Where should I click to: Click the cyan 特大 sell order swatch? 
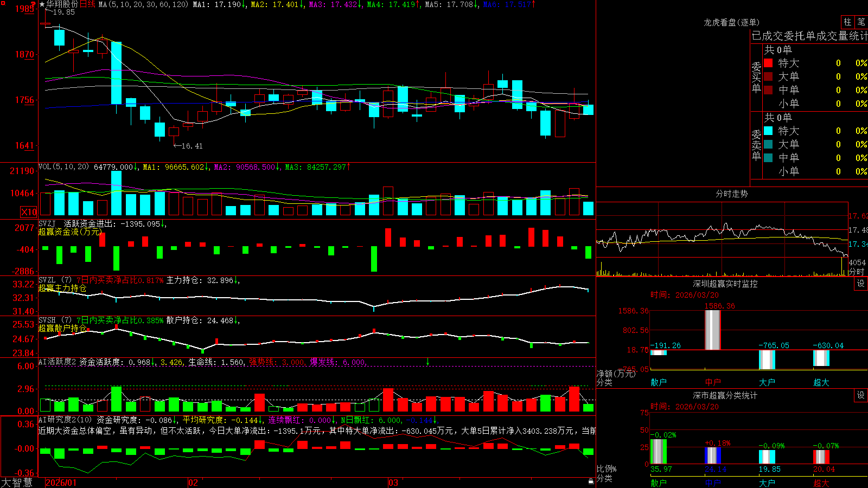coord(768,131)
